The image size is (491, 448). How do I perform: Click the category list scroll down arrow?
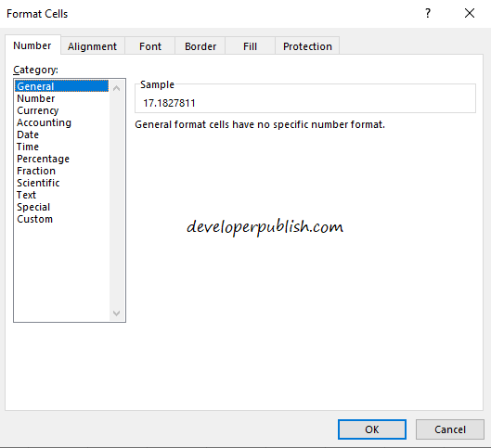click(117, 313)
